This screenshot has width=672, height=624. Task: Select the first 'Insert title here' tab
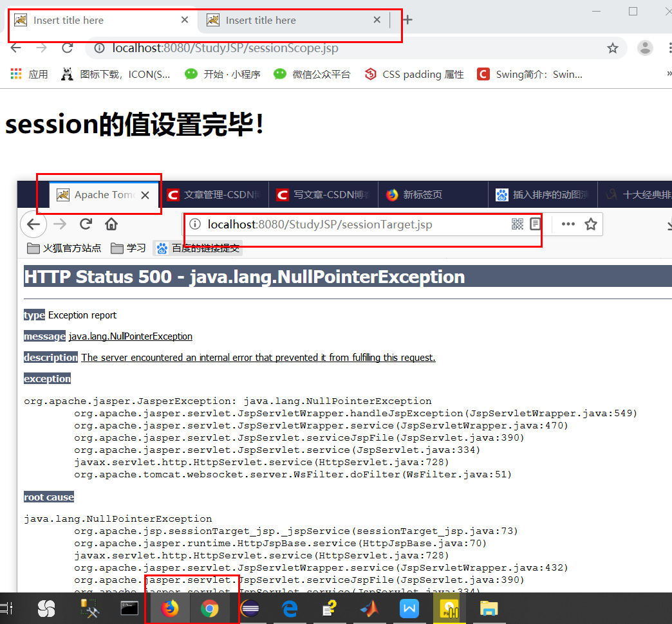coord(102,20)
